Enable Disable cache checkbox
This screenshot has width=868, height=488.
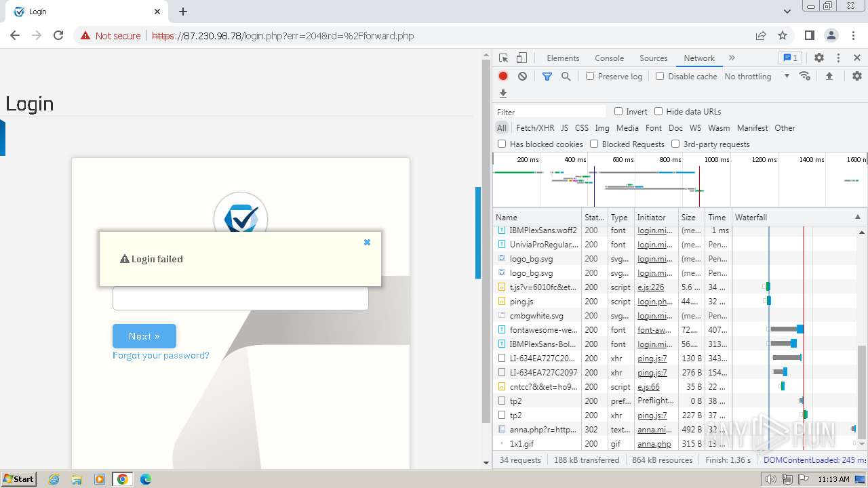click(660, 76)
